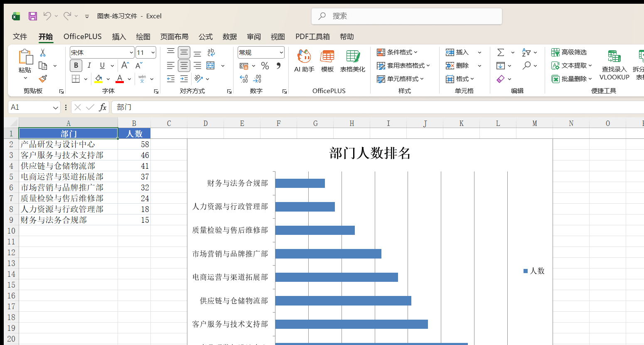Screen dimensions: 644x345
Task: Switch to the 插入 ribbon tab
Action: (119, 37)
